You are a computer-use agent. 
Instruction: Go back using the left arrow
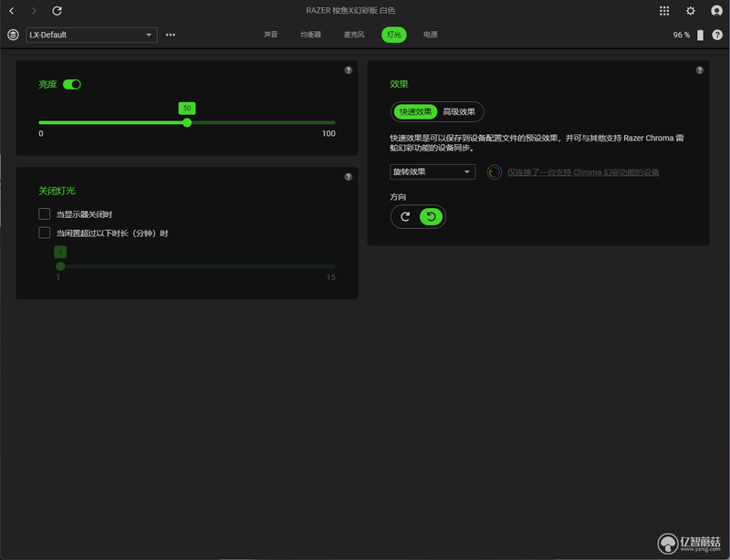12,11
